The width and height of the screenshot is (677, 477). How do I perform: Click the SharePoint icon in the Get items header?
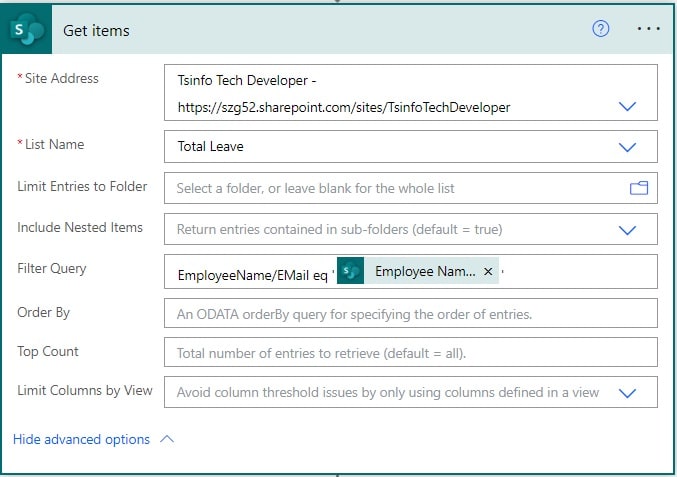(x=26, y=29)
